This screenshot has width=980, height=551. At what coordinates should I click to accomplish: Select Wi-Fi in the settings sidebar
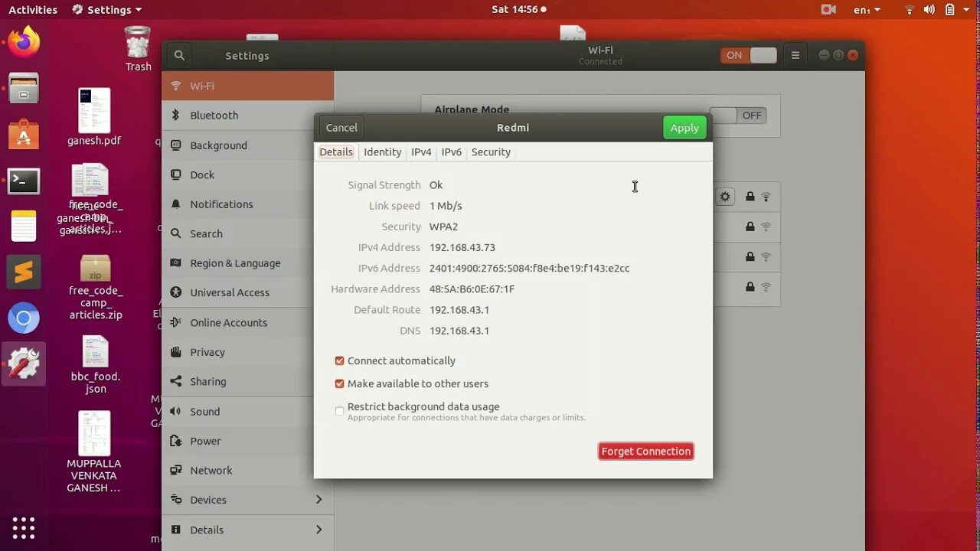[x=247, y=86]
